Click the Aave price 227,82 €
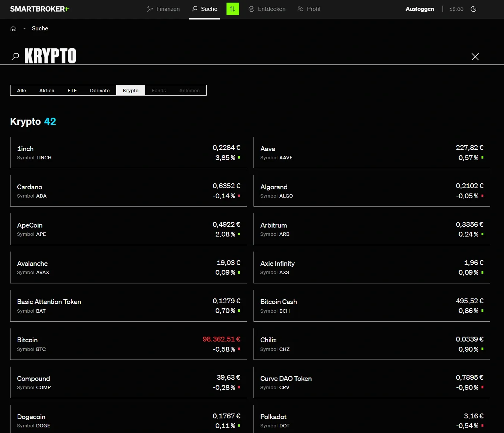 point(469,148)
